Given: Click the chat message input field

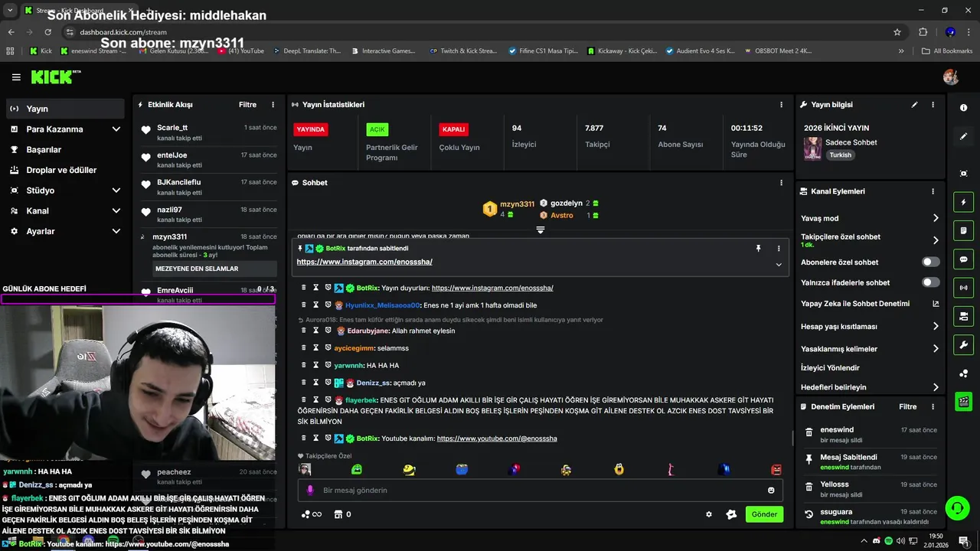Looking at the screenshot, I should [x=539, y=491].
